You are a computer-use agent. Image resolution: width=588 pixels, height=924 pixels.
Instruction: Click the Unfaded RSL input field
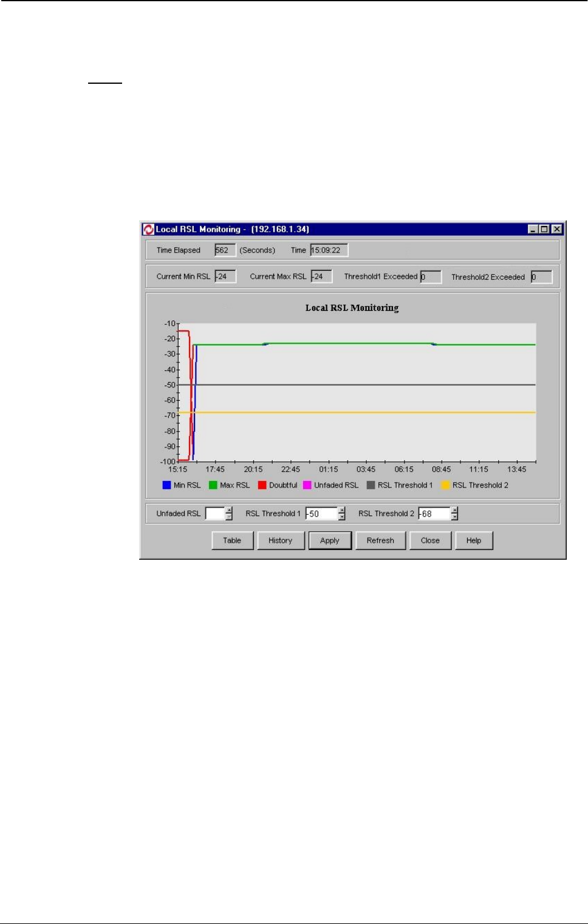pos(214,514)
